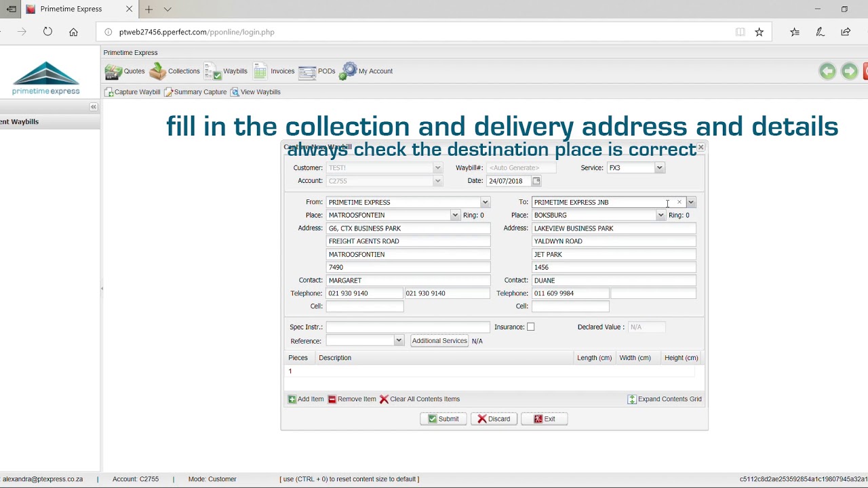Expand the Reference dropdown
868x488 pixels.
399,341
